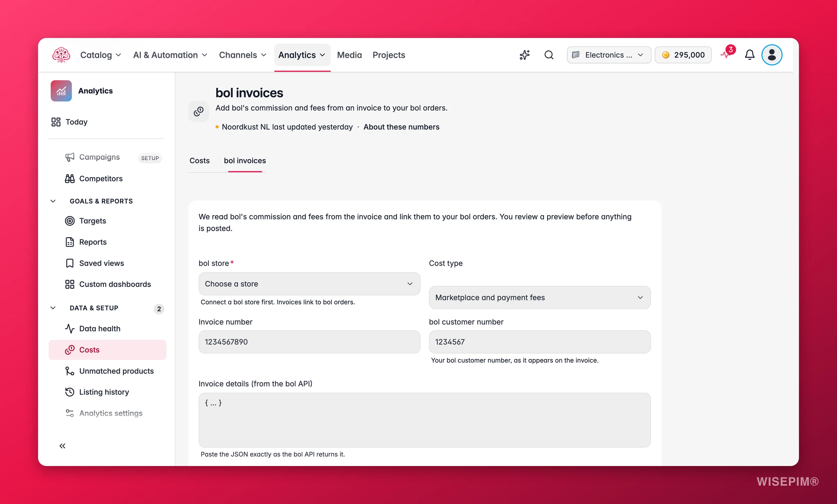This screenshot has width=837, height=504.
Task: Click the Listing history clock icon
Action: click(70, 392)
